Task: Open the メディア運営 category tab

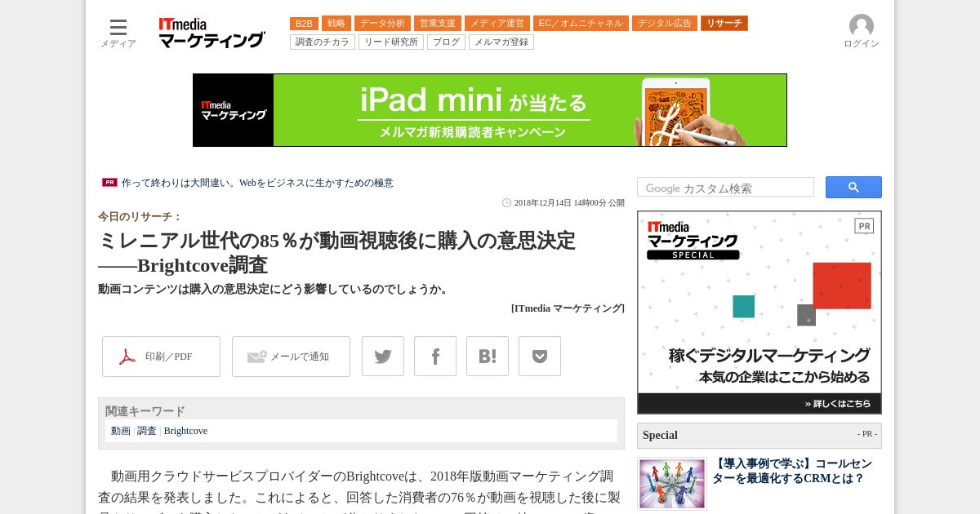Action: (x=497, y=24)
